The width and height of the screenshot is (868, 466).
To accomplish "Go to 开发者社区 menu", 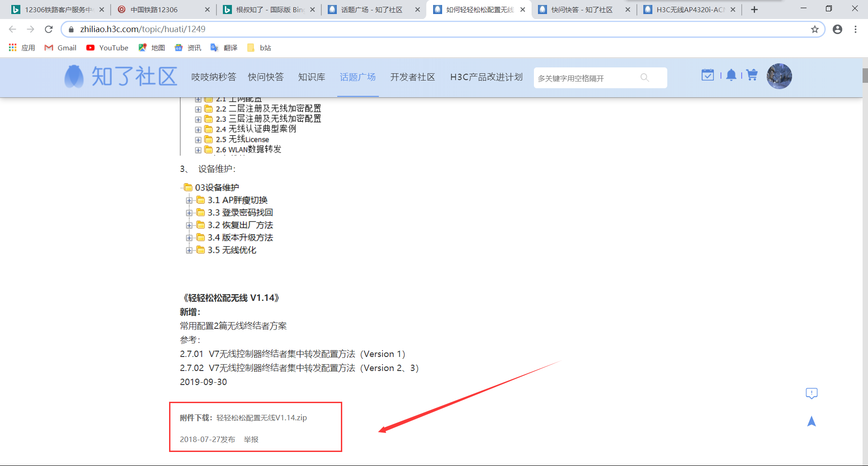I will coord(413,77).
